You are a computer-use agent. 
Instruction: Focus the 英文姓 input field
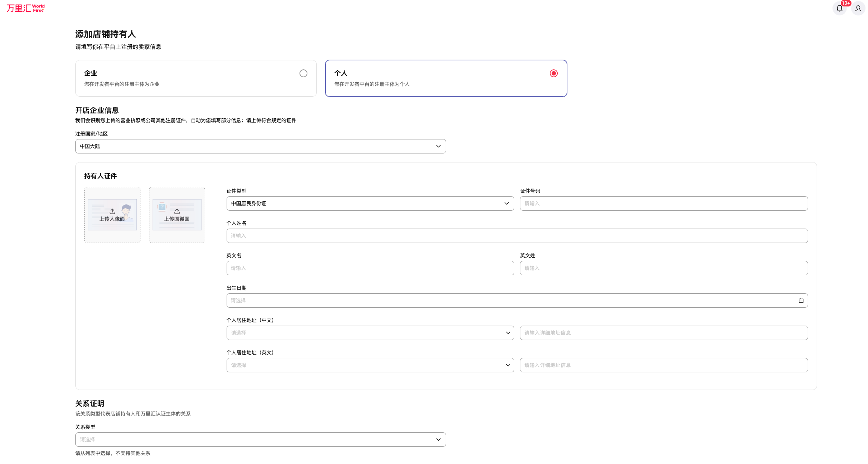click(664, 268)
